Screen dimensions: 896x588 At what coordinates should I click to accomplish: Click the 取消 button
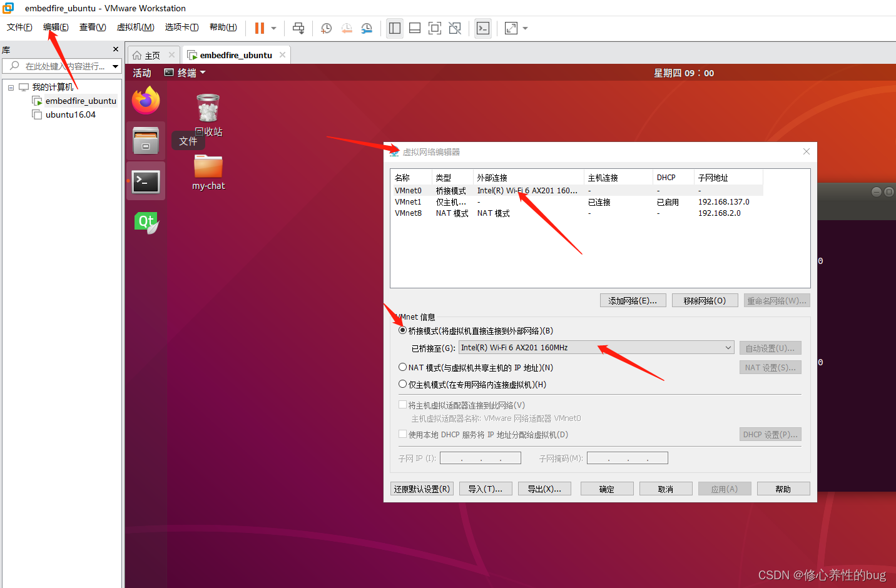click(x=666, y=489)
